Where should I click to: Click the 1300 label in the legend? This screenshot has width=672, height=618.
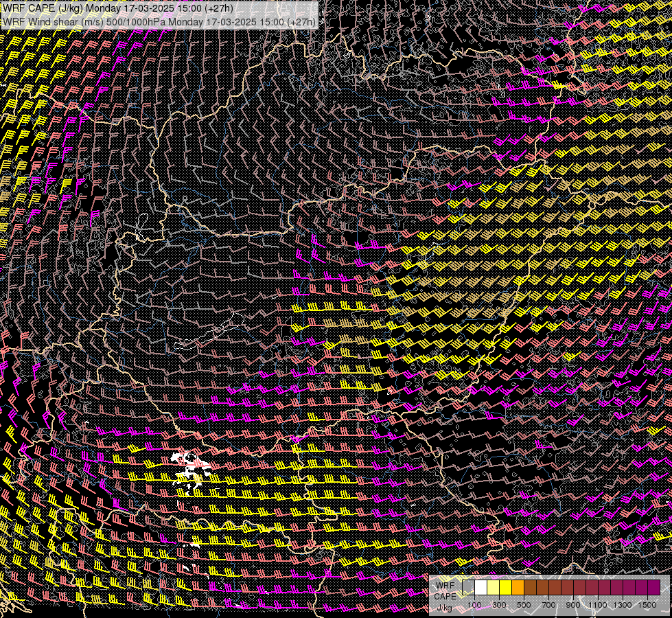pos(623,605)
